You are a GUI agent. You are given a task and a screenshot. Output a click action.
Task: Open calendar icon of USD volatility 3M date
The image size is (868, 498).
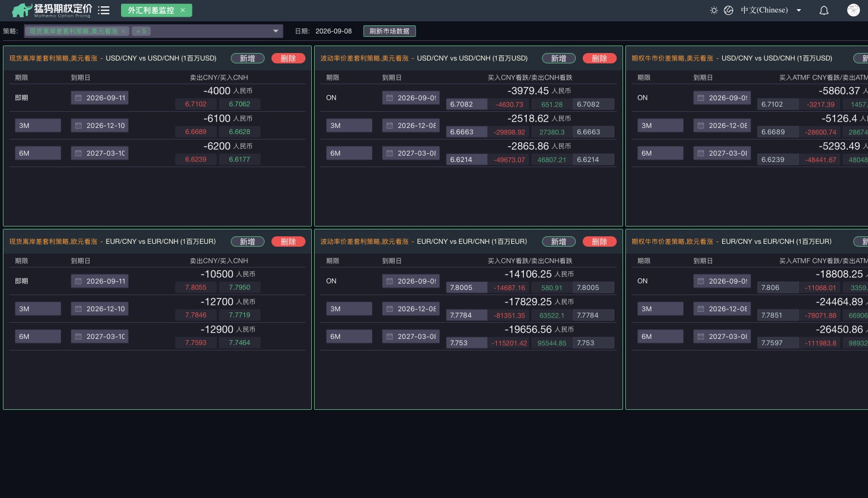point(390,126)
